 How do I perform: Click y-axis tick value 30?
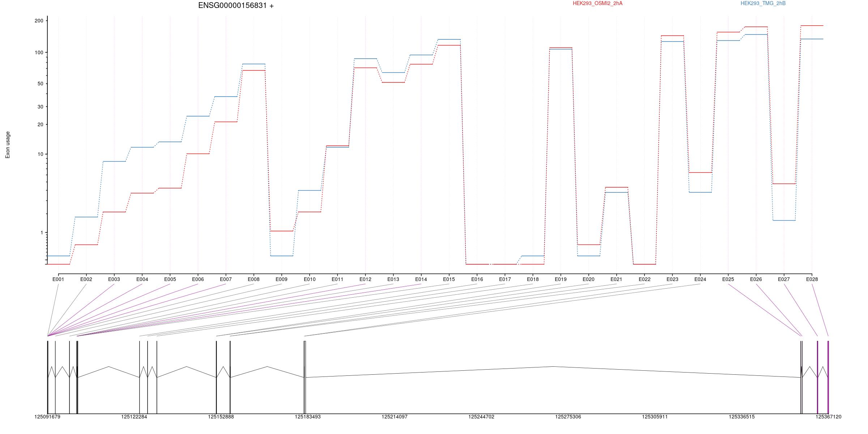pyautogui.click(x=40, y=107)
